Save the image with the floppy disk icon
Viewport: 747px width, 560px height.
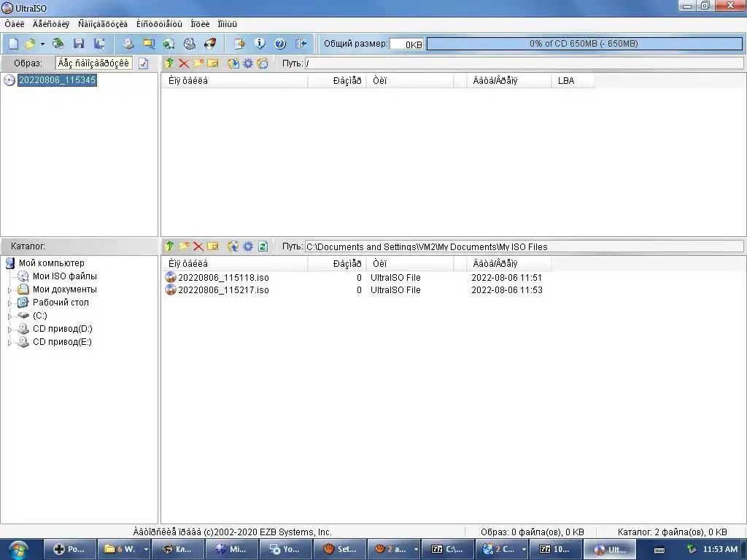tap(79, 44)
